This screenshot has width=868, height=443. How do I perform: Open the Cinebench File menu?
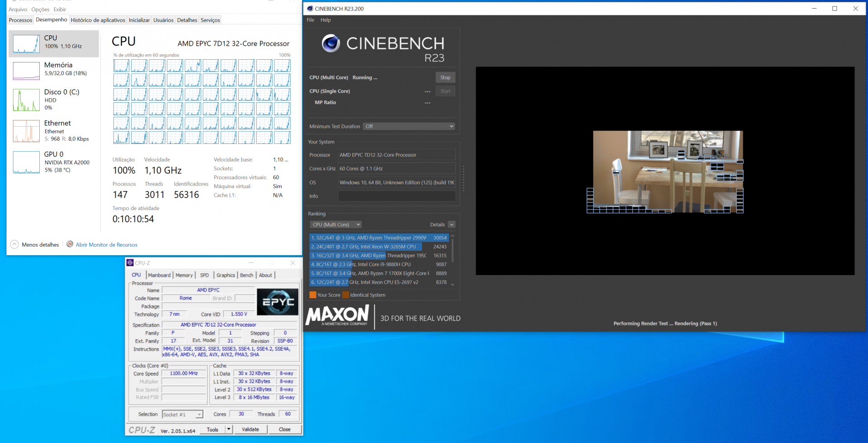(310, 20)
